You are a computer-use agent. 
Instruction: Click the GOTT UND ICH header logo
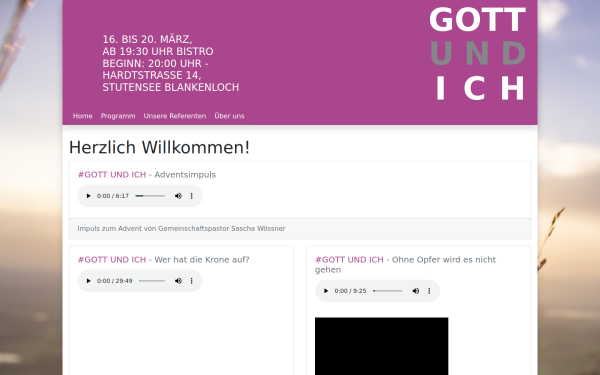click(x=478, y=54)
